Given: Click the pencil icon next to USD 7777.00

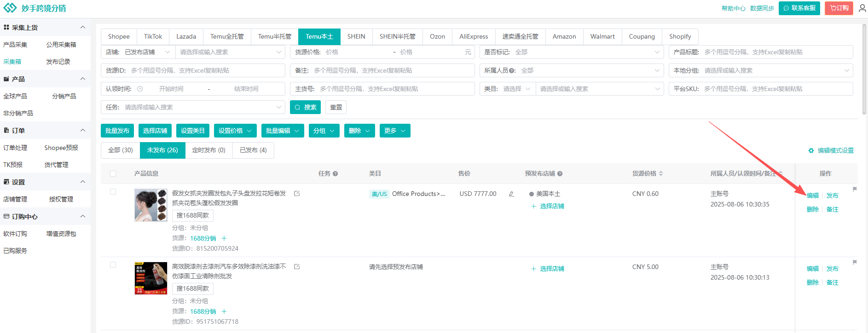Looking at the screenshot, I should tap(511, 194).
